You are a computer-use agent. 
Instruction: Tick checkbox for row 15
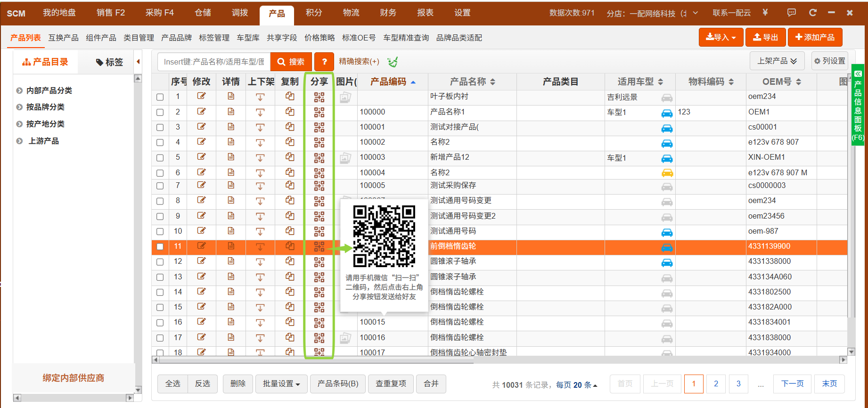pos(160,307)
